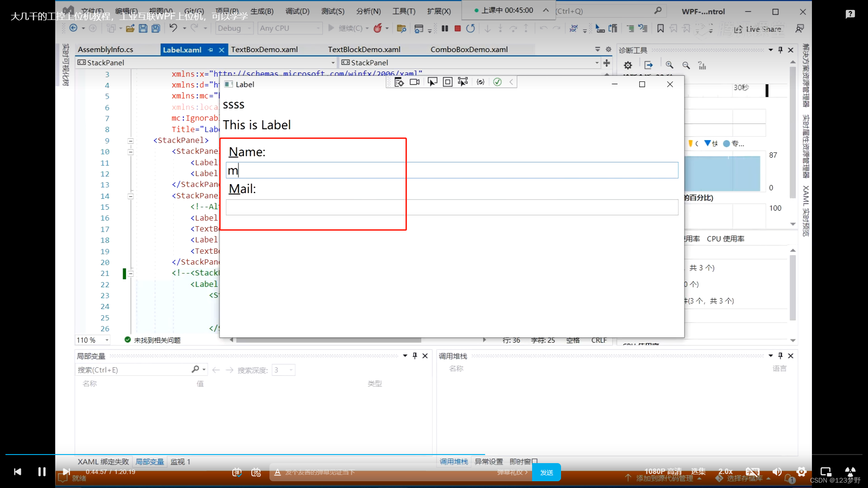Screen dimensions: 868x488
Task: Click the empty Mail text box
Action: click(x=452, y=207)
